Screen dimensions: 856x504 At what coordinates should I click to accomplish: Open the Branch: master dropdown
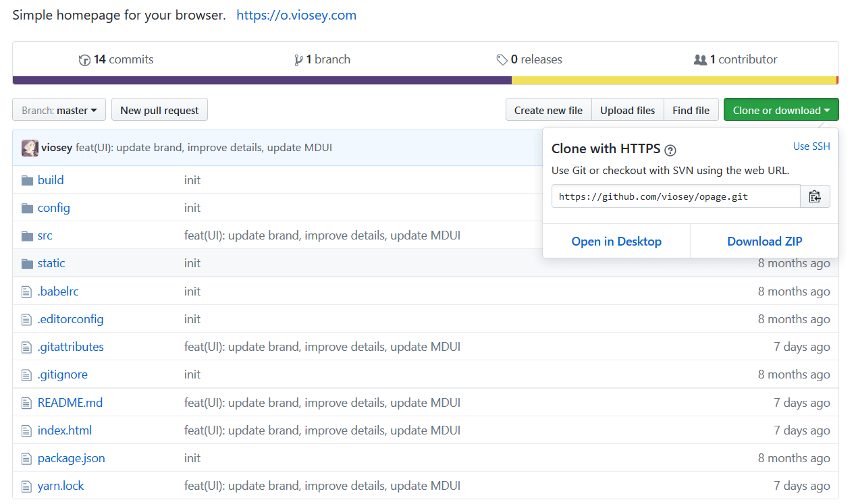pos(59,110)
